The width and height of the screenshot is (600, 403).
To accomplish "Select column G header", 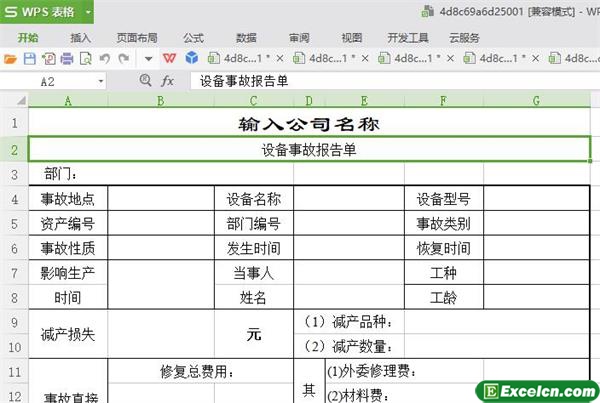I will coord(536,101).
